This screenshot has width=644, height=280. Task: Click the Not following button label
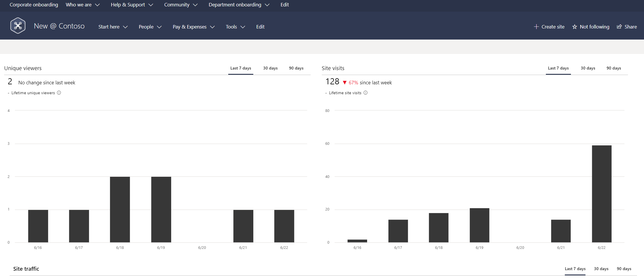(595, 27)
